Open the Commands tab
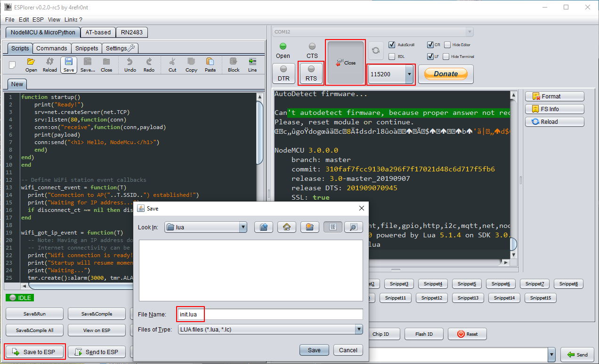 52,48
